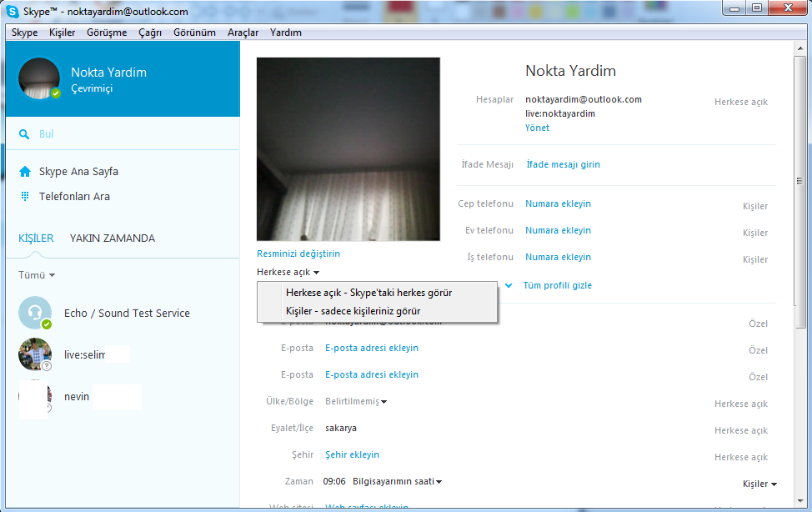This screenshot has width=812, height=512.
Task: Click Kişiler privacy label in the Cep telefonu row
Action: (x=755, y=206)
